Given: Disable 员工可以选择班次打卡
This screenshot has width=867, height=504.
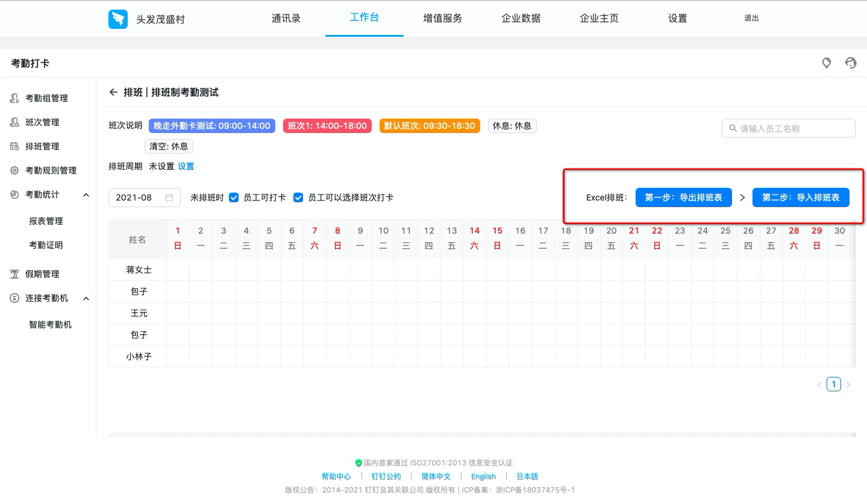Looking at the screenshot, I should (x=298, y=197).
